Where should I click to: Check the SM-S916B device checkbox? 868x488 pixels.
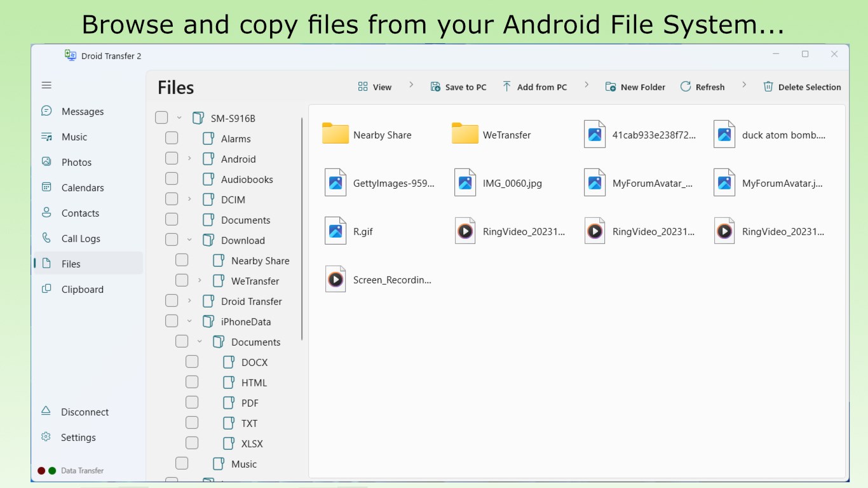pyautogui.click(x=161, y=118)
